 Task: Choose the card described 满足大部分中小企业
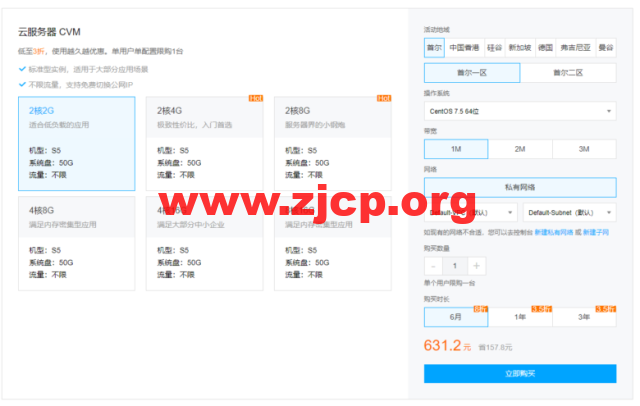[204, 244]
